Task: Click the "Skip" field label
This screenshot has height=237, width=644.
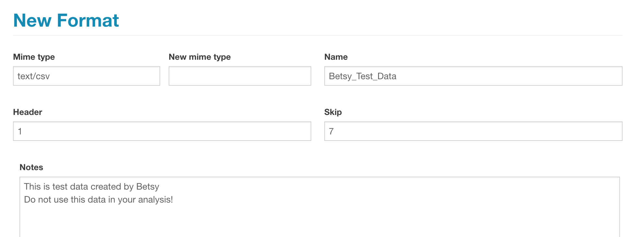Action: (x=333, y=112)
